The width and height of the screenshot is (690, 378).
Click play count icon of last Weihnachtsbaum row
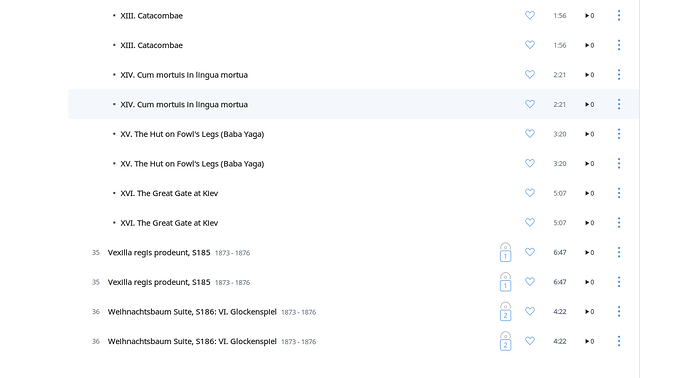point(589,341)
